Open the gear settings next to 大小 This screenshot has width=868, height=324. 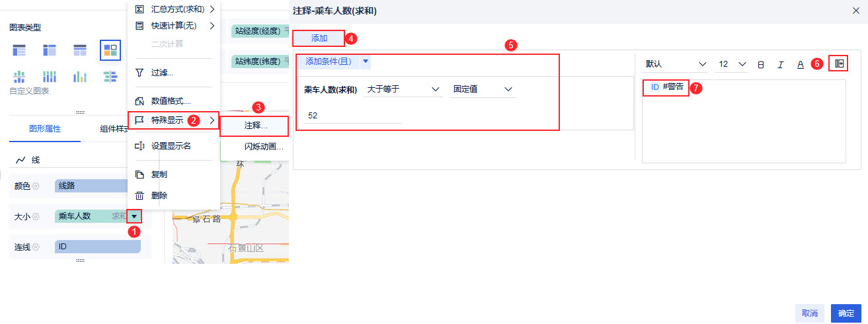36,216
